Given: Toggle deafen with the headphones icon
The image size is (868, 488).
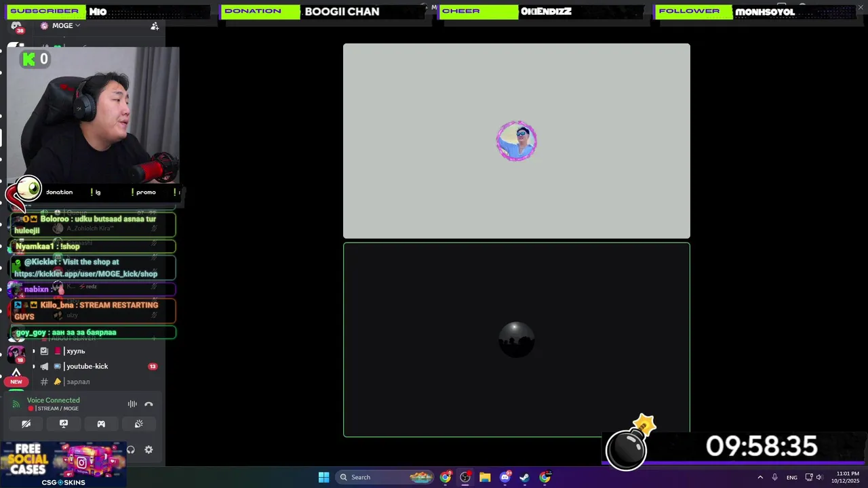Looking at the screenshot, I should pyautogui.click(x=131, y=449).
